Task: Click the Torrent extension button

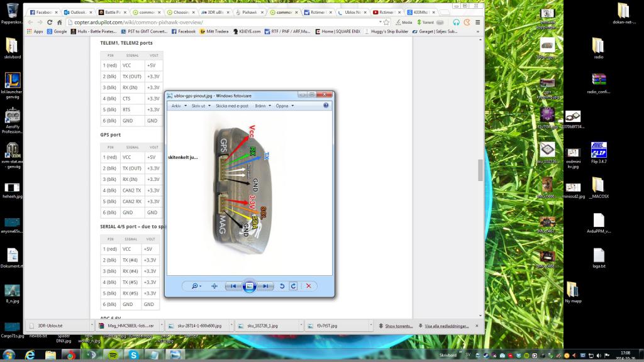Action: click(x=430, y=22)
